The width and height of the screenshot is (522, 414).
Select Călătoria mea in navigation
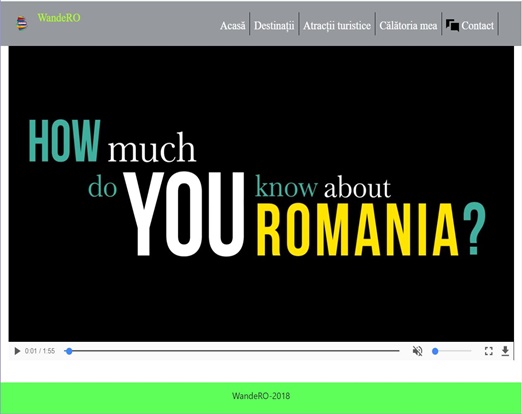408,26
